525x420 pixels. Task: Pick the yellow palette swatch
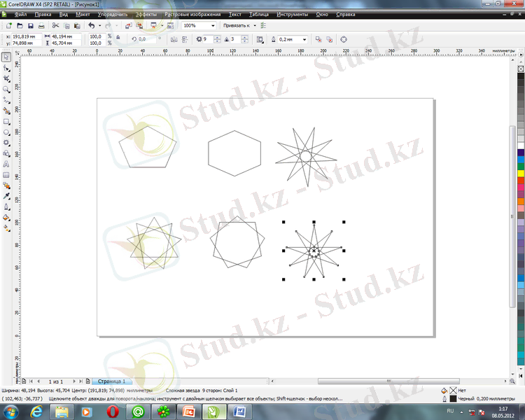(521, 173)
